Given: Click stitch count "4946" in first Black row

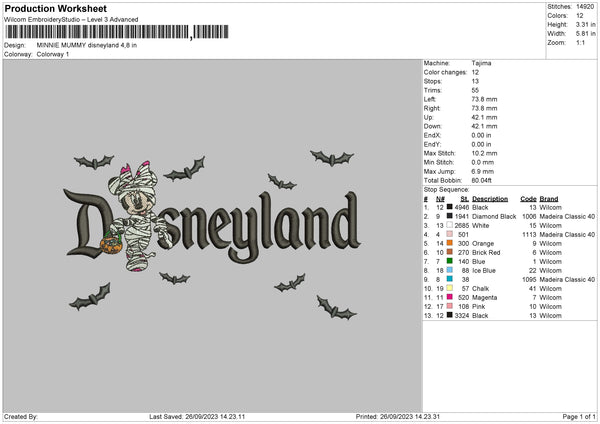Looking at the screenshot, I should [461, 207].
